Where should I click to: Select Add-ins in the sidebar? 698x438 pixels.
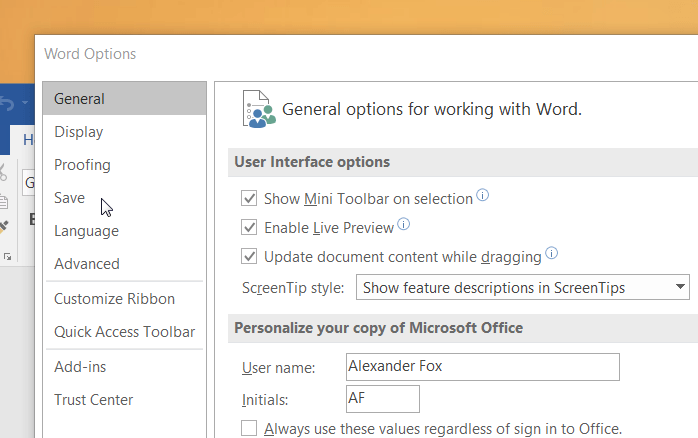pos(80,367)
